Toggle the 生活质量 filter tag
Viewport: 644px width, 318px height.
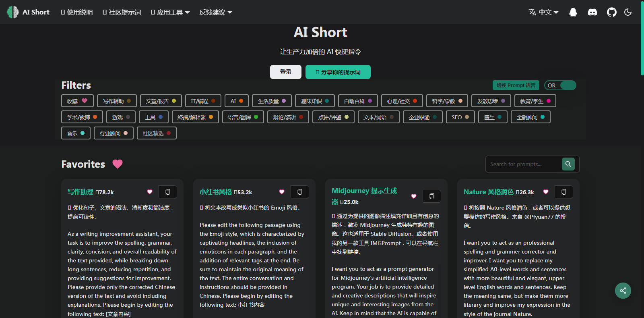272,101
